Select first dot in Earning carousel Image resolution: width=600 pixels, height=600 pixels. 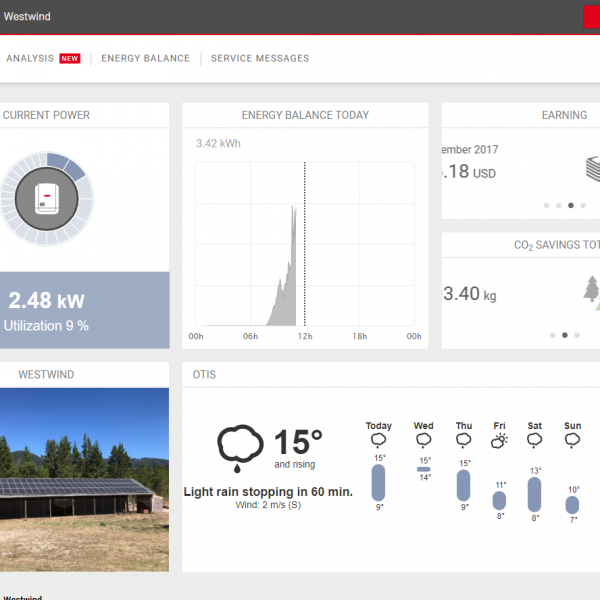click(546, 205)
